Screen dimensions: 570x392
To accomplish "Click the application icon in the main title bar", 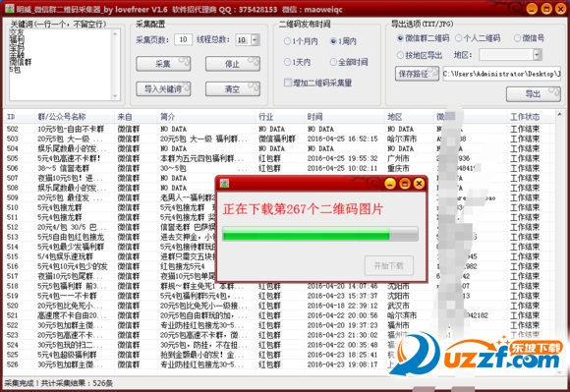I will point(9,9).
